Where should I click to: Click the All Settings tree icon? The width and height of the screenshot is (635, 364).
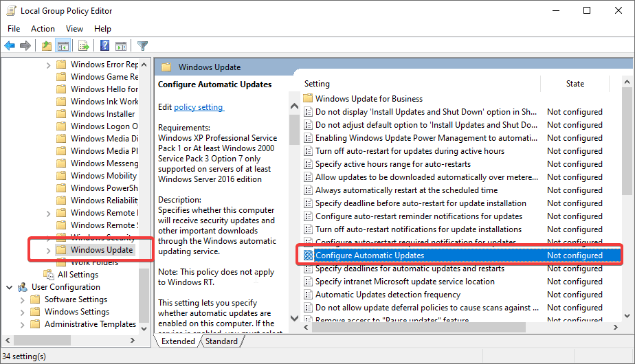tap(49, 275)
